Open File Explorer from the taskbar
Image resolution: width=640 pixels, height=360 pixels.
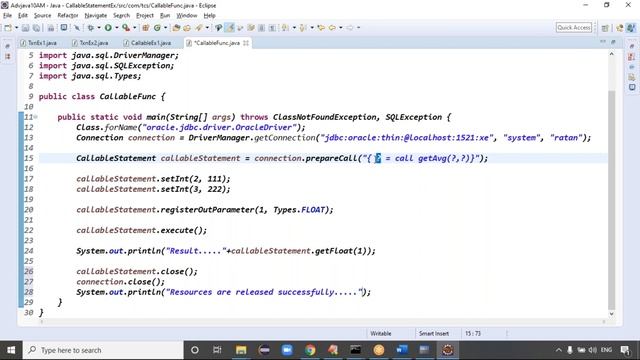pyautogui.click(x=241, y=350)
